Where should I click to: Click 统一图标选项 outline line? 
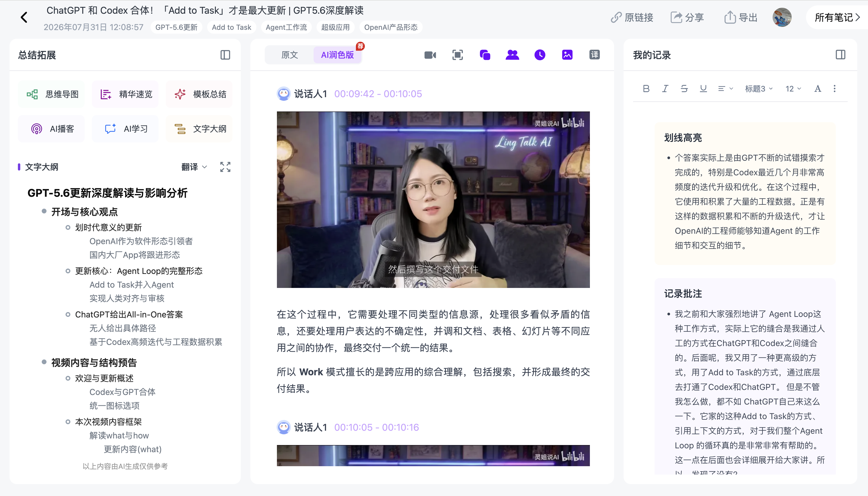tap(114, 405)
